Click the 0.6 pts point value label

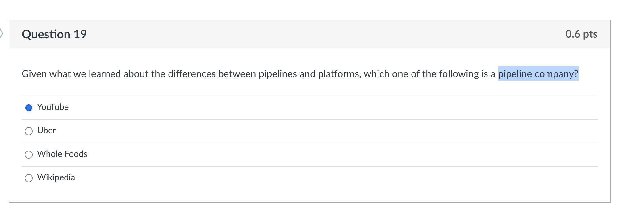581,34
